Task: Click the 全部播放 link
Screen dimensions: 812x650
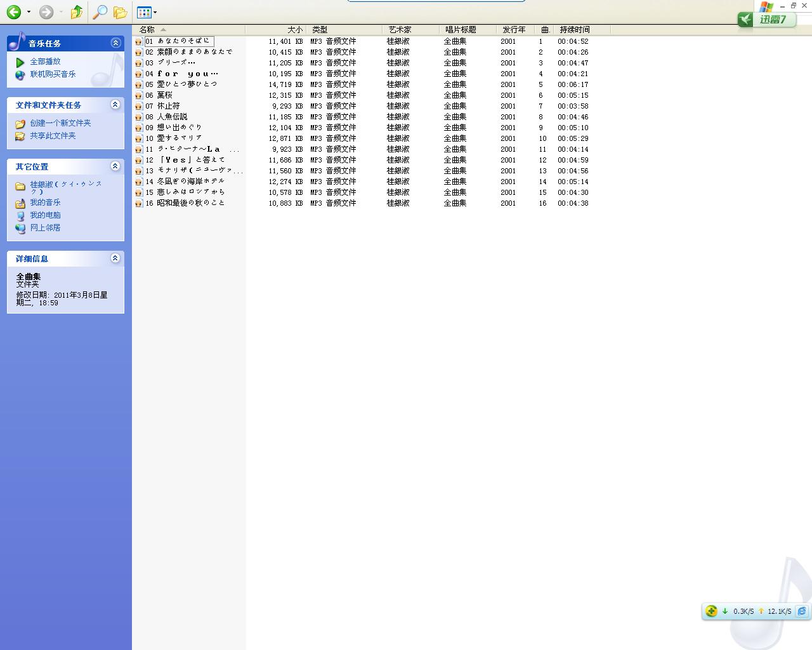Action: pos(45,62)
